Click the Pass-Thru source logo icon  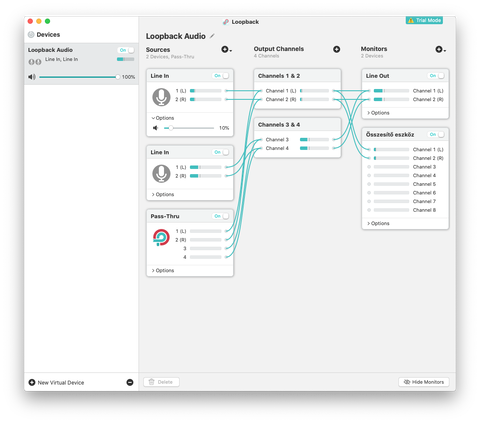click(161, 237)
